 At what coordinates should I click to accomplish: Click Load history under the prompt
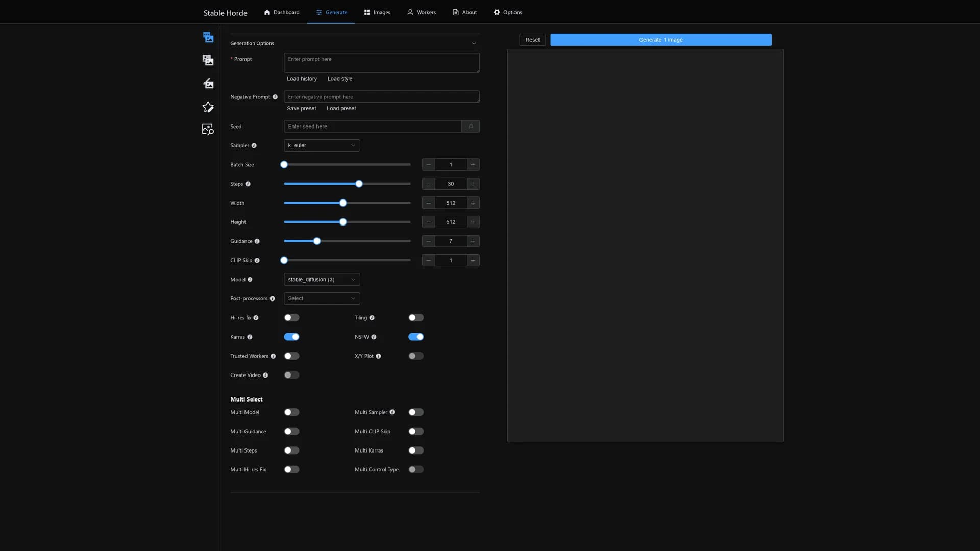302,79
